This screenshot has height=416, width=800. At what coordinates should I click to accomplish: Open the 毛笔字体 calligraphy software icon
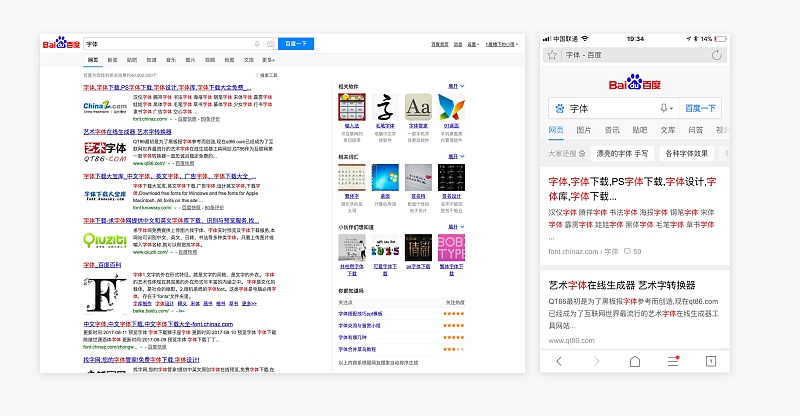tap(385, 107)
